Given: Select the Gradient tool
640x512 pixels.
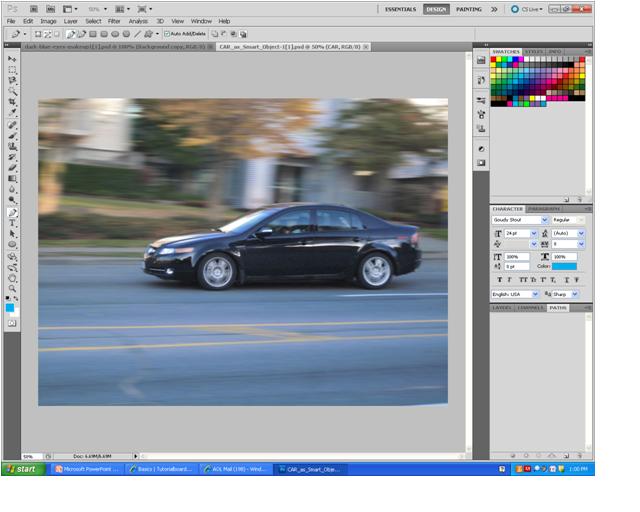Looking at the screenshot, I should click(x=12, y=178).
